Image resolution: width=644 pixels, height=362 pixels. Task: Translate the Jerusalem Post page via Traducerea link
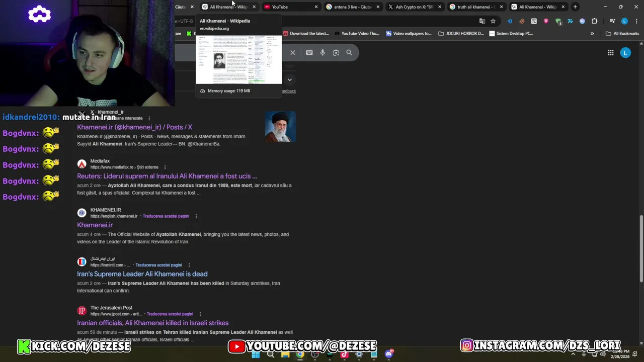170,314
